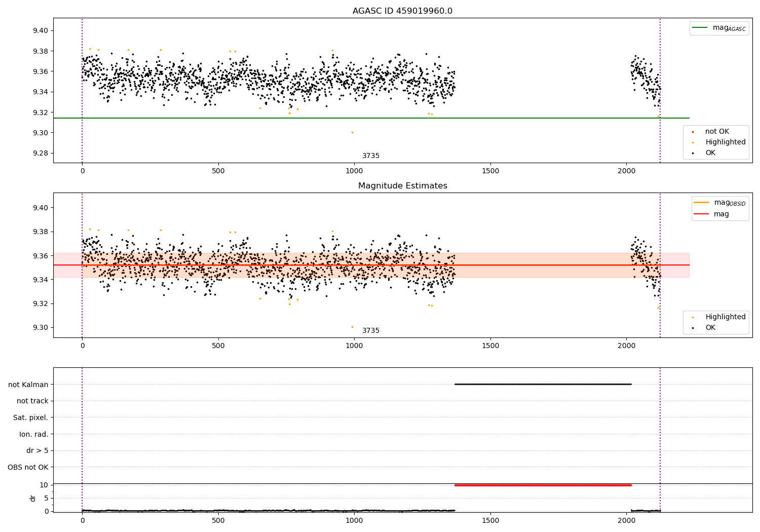Click the 'dr > 5' axis label

point(37,451)
